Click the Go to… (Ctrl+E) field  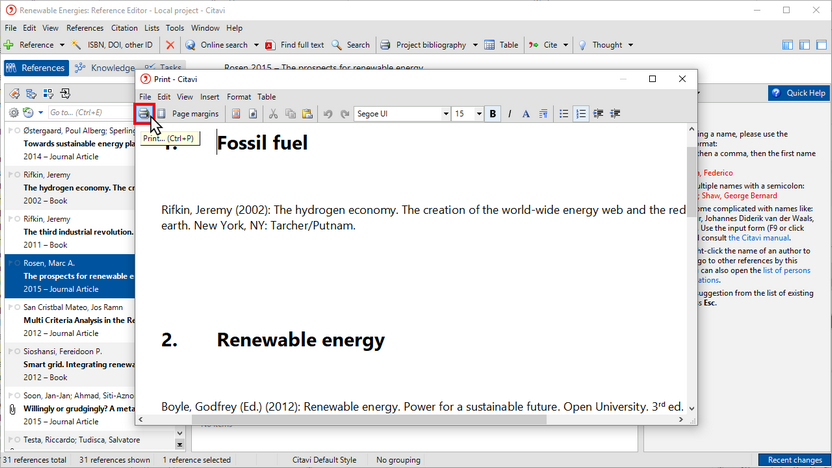pos(90,112)
